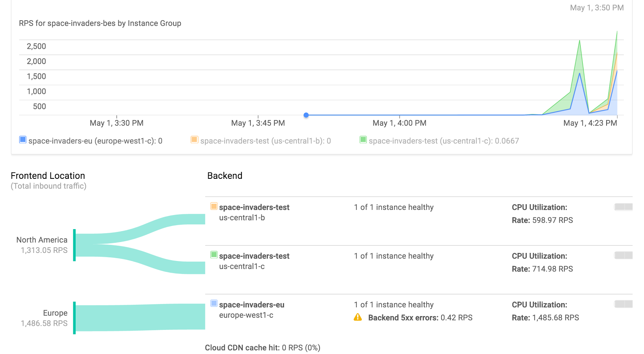This screenshot has height=354, width=644.
Task: Click CPU Utilization label in us-central1-b row
Action: 539,207
